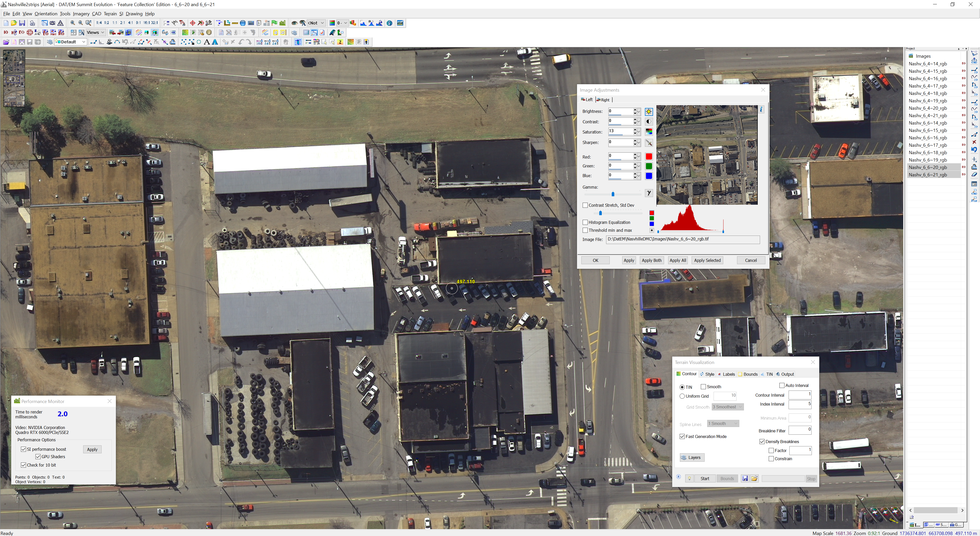The image size is (980, 536).
Task: Expand the Default layer dropdown
Action: point(83,42)
